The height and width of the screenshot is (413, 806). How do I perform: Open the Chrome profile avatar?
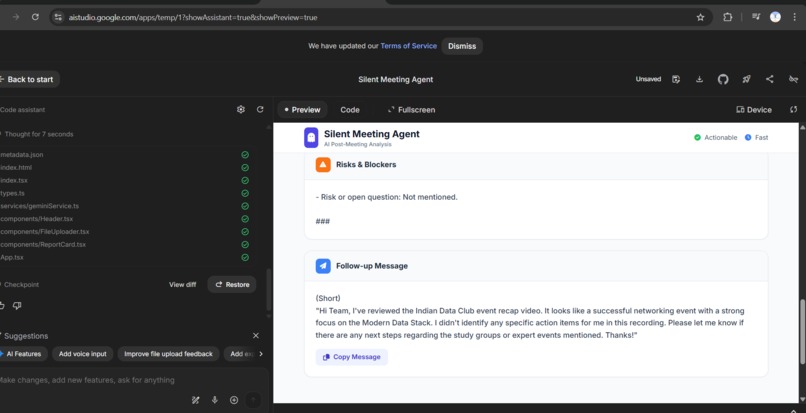pos(775,17)
